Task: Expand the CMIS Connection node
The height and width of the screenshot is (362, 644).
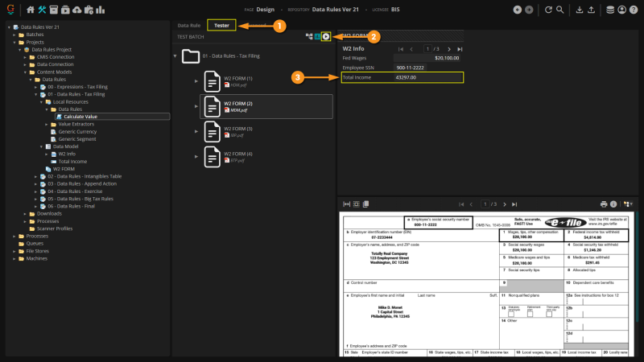Action: coord(25,57)
